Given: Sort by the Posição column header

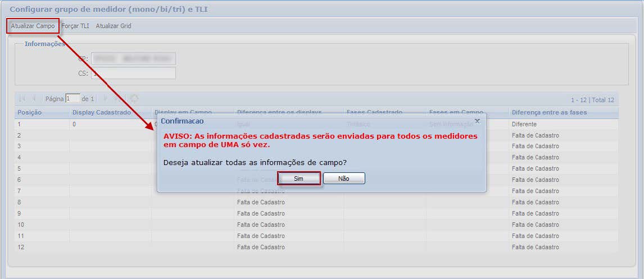Looking at the screenshot, I should point(29,112).
